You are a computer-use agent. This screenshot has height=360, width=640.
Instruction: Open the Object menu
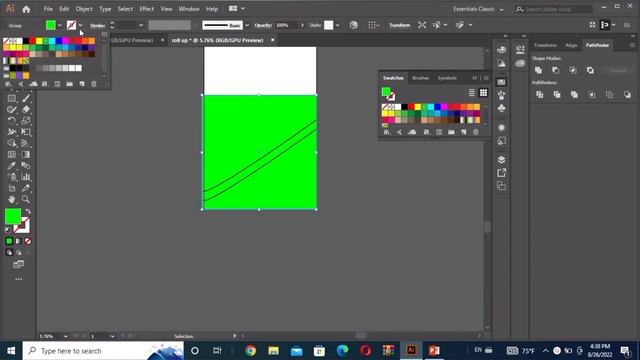click(84, 9)
